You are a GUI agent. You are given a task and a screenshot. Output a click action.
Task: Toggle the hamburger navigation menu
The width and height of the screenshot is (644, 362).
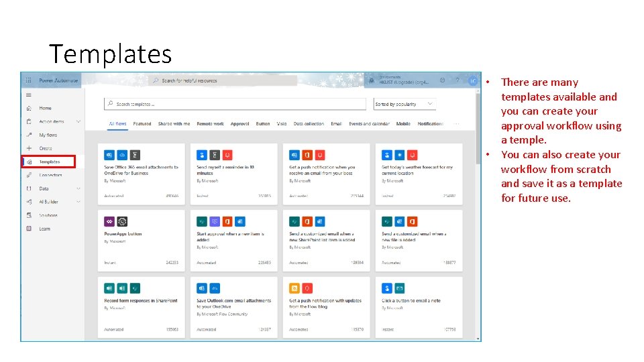tap(29, 95)
